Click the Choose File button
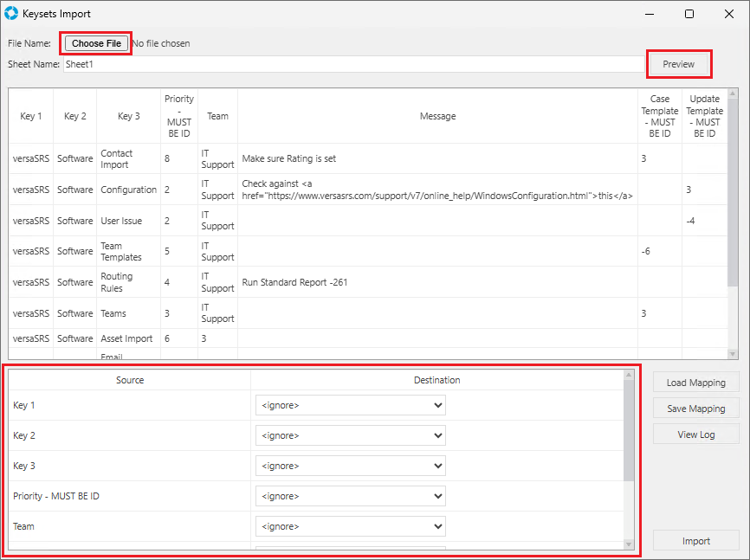Image resolution: width=750 pixels, height=560 pixels. click(96, 43)
